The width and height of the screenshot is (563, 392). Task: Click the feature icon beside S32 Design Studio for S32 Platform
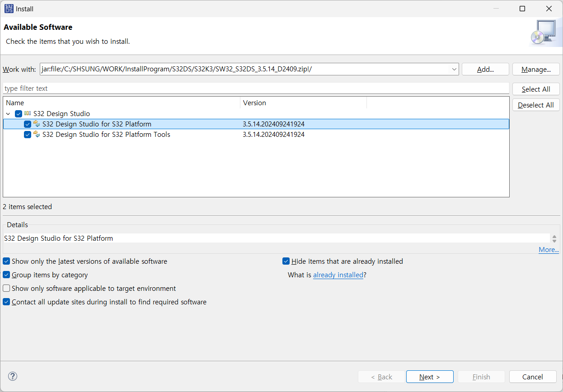(37, 124)
